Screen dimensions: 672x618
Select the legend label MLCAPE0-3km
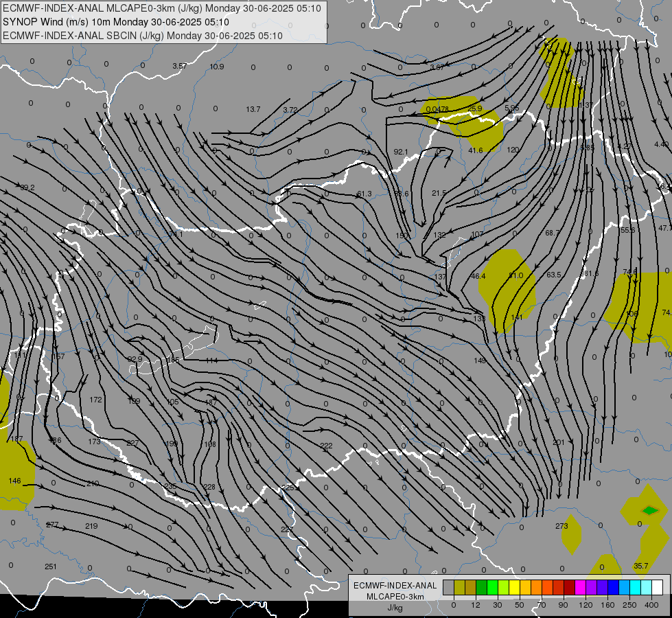pos(395,597)
